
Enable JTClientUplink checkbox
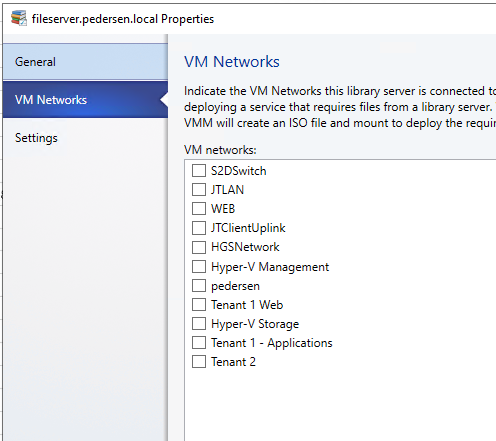[199, 228]
